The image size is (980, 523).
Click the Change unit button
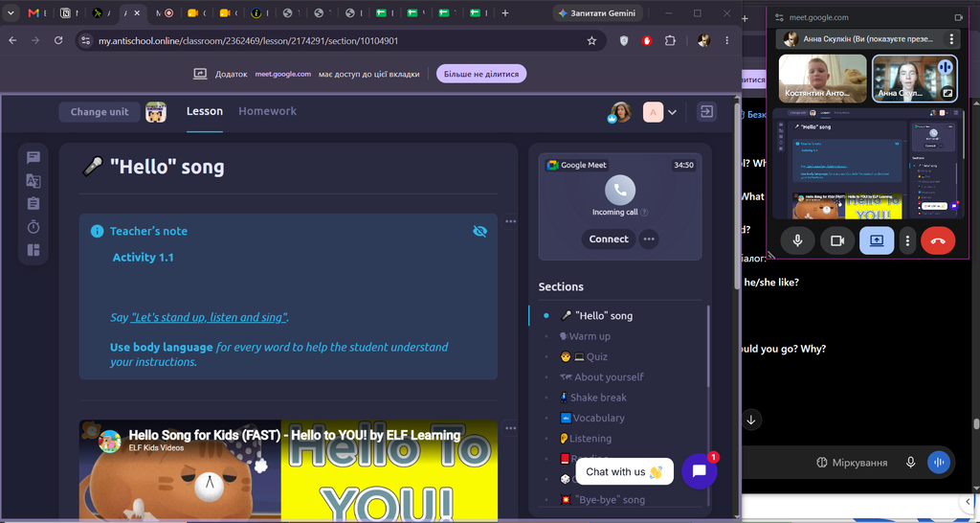[100, 112]
